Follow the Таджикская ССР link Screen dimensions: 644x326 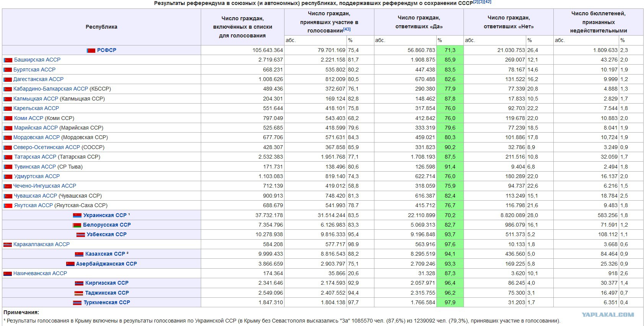tap(107, 293)
